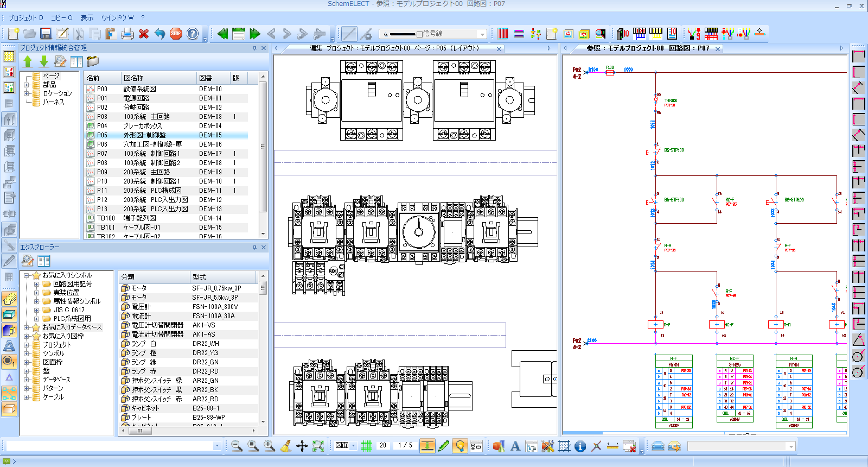Viewport: 868px width, 467px height.
Task: Toggle the green grid display button
Action: [x=367, y=446]
